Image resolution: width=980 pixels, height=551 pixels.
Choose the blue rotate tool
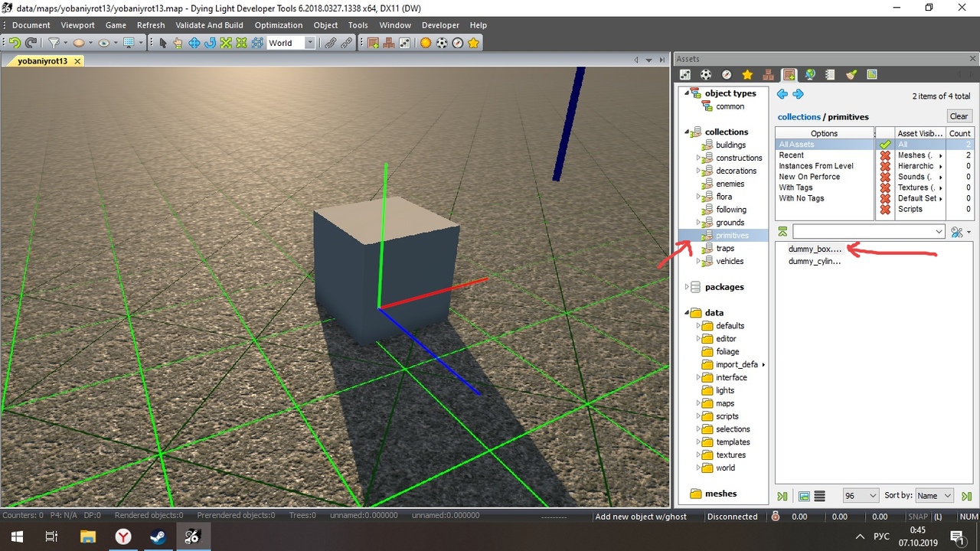point(210,43)
